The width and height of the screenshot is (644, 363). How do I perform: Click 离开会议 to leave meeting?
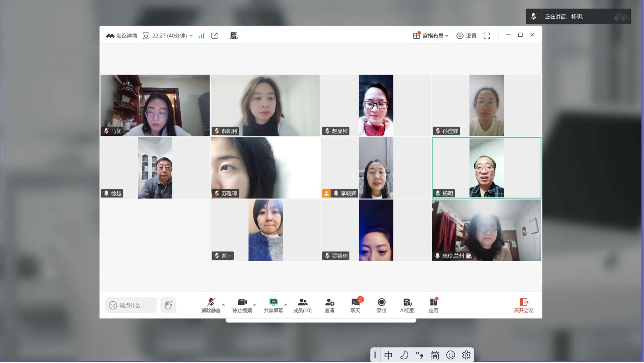click(x=523, y=305)
